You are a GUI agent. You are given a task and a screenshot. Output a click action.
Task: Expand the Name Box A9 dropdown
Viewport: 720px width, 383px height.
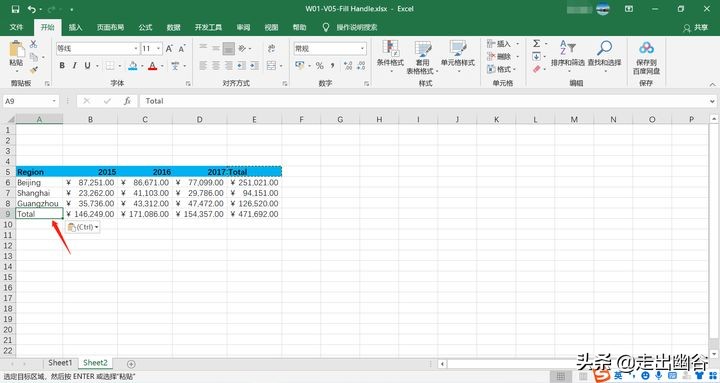point(54,101)
